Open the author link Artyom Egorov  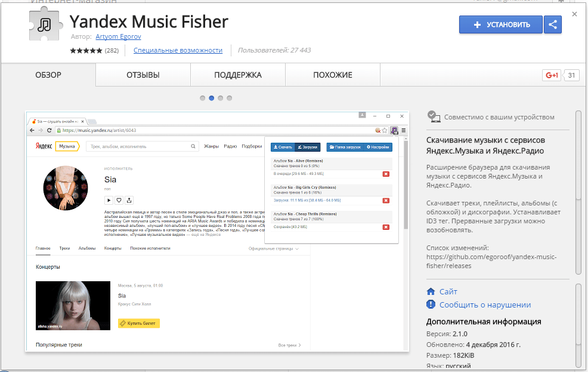point(118,36)
